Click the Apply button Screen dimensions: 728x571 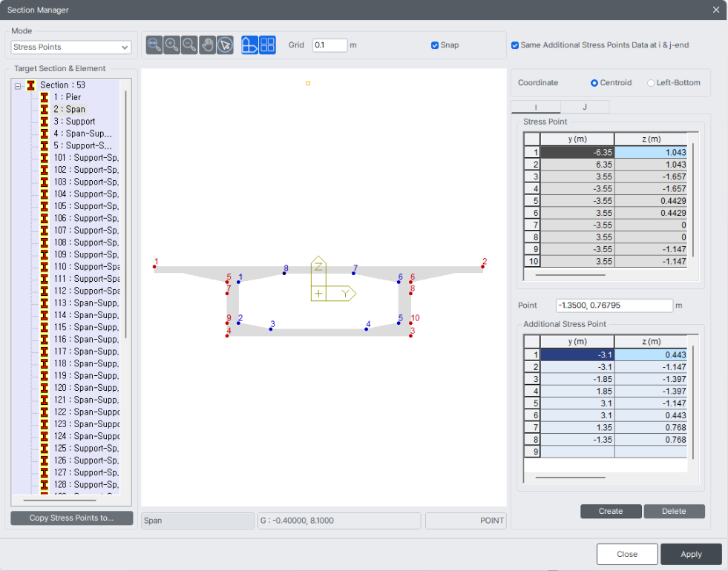pos(691,554)
